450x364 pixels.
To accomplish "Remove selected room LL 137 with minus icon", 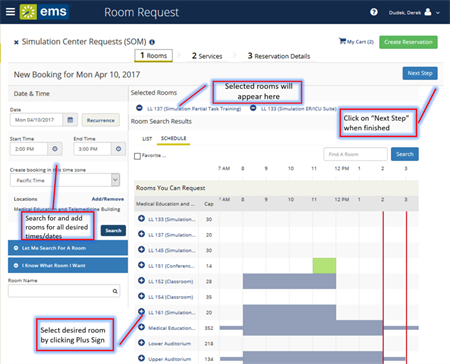I will tap(139, 108).
